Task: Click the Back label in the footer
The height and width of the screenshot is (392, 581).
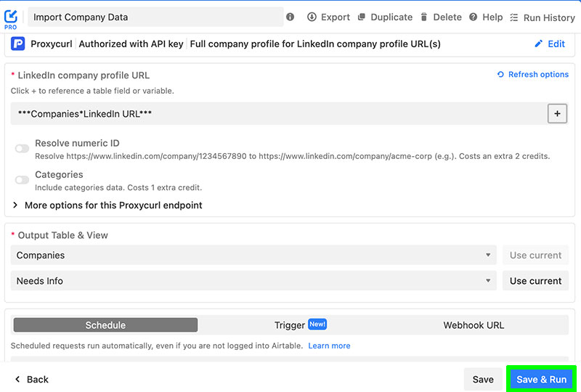Action: 38,379
